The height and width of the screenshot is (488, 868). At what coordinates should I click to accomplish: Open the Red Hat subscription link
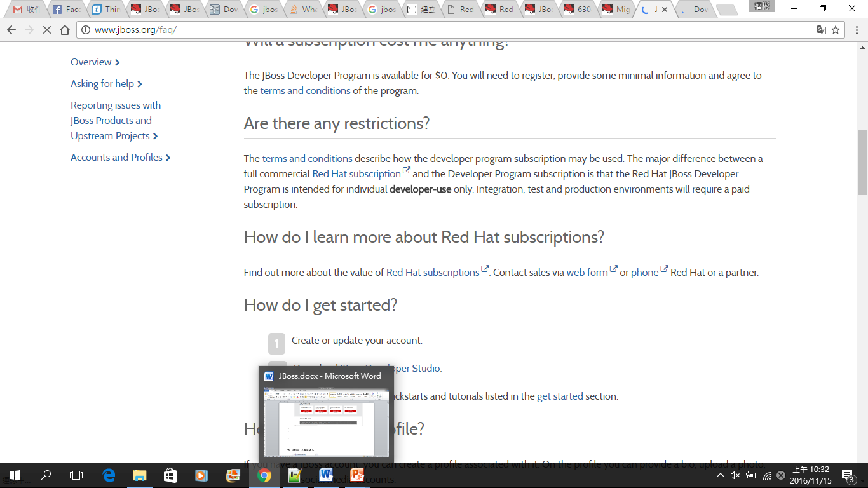pos(356,174)
